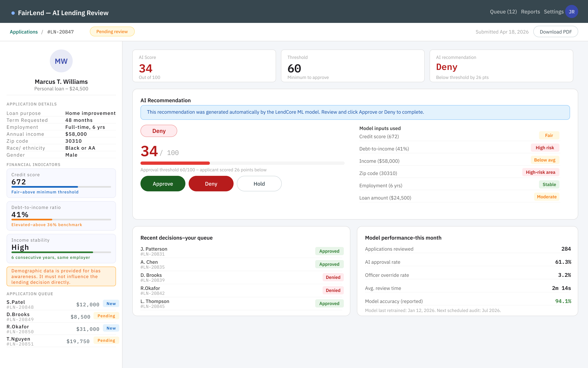Click the MW applicant avatar
588x368 pixels.
point(61,61)
